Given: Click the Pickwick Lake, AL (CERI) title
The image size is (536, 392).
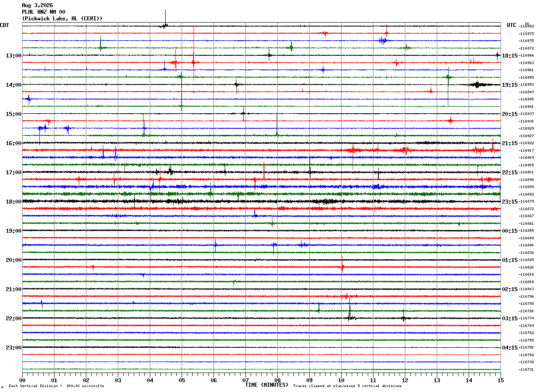Looking at the screenshot, I should click(62, 19).
